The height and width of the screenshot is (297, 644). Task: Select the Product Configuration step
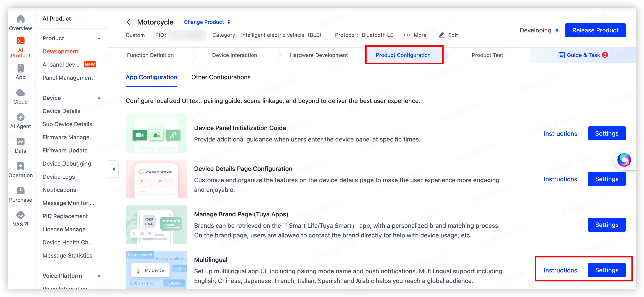tap(403, 55)
